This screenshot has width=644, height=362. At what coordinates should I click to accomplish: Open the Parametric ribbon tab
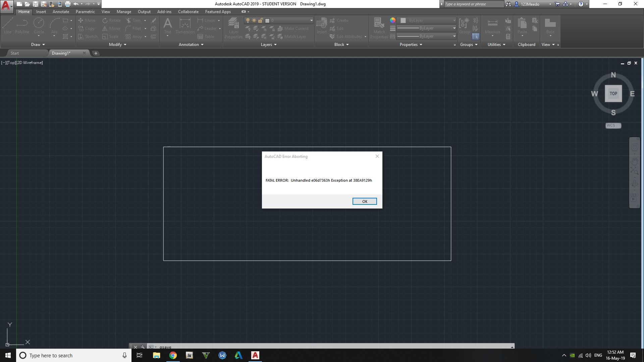(x=85, y=11)
